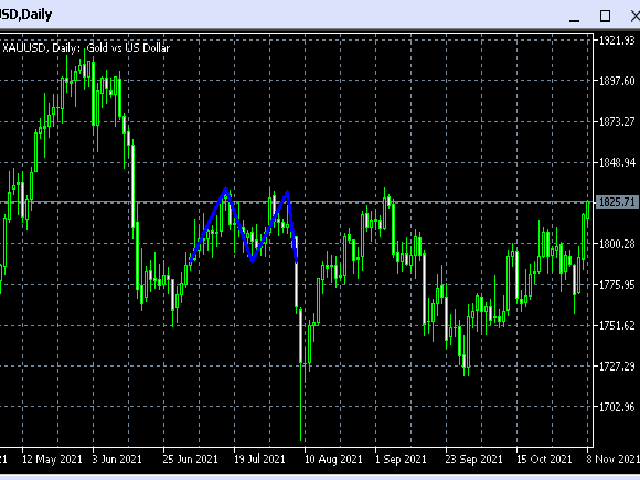Viewport: 640px width, 480px height.
Task: Maximize the chart window
Action: (x=604, y=15)
